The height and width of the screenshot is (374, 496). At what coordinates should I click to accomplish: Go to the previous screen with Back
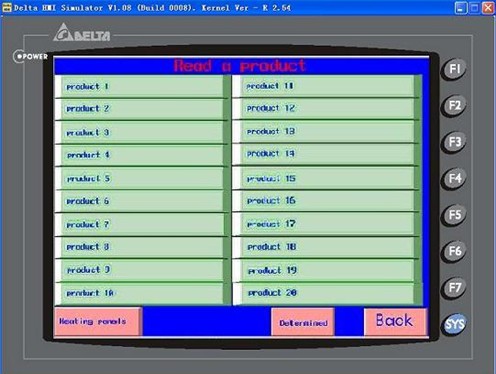click(395, 321)
